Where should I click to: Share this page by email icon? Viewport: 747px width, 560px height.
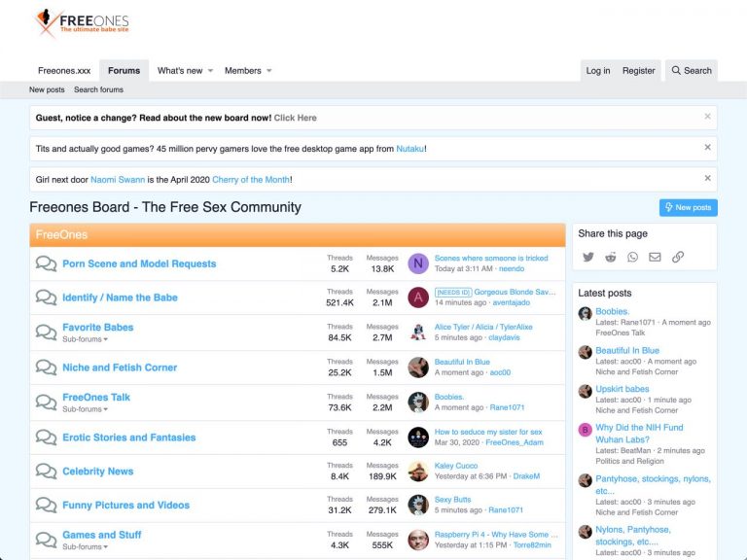click(x=655, y=257)
